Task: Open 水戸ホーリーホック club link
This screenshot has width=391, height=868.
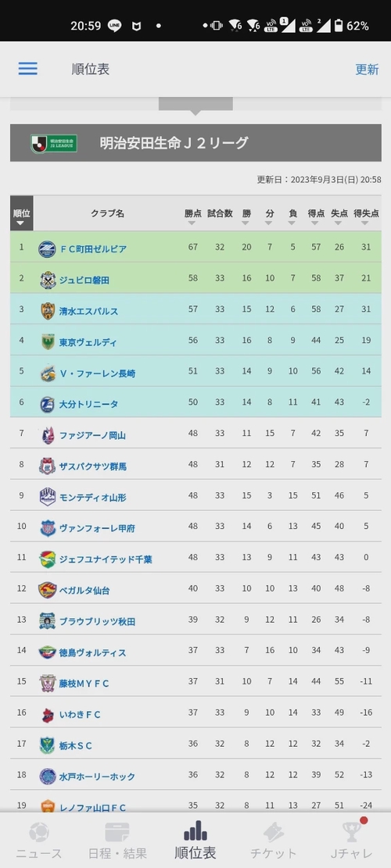Action: pos(97,776)
